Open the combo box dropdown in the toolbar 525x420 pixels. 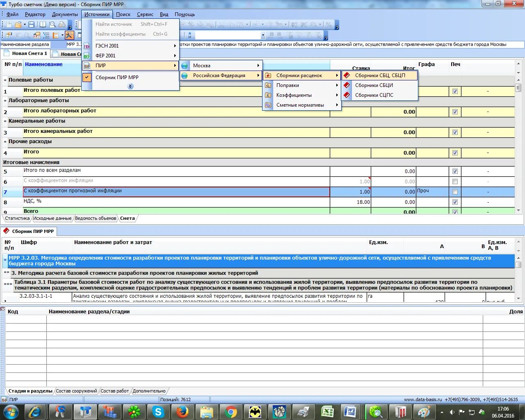[263, 35]
